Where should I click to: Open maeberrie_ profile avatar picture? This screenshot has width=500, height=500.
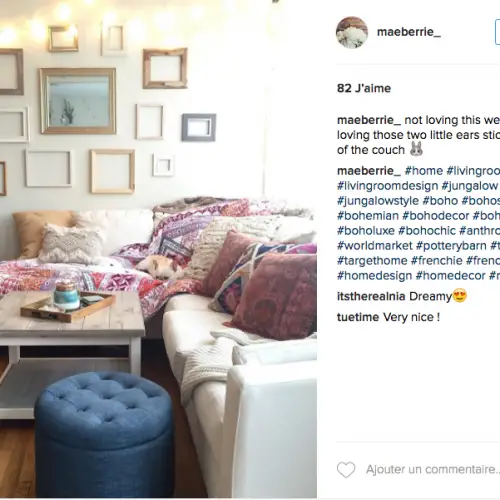coord(352,32)
